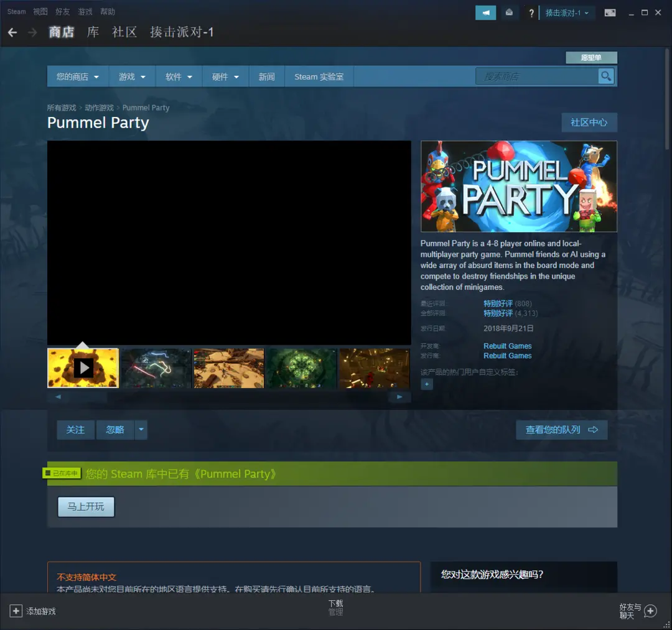Open Steam 实验室 section
The width and height of the screenshot is (672, 630).
coord(319,76)
